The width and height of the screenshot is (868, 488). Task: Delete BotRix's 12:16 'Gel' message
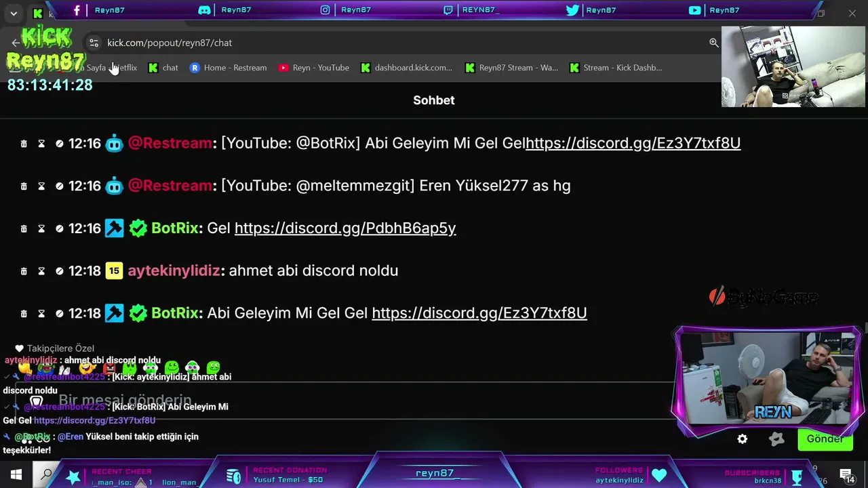24,228
